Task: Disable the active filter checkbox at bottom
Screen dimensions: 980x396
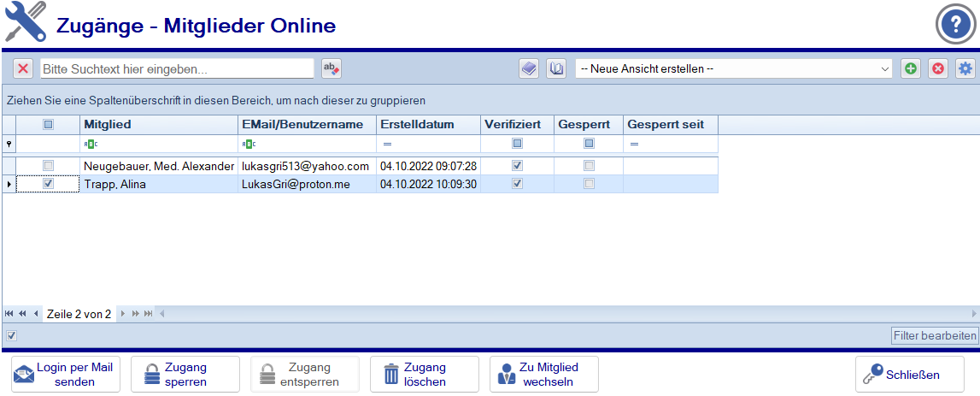Action: coord(11,335)
